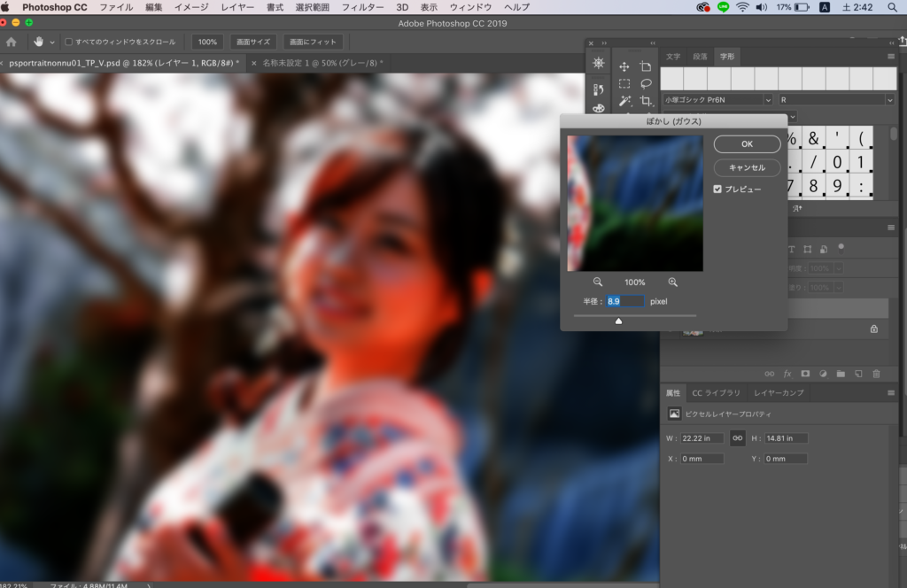Toggle the プレビュー checkbox

tap(717, 189)
